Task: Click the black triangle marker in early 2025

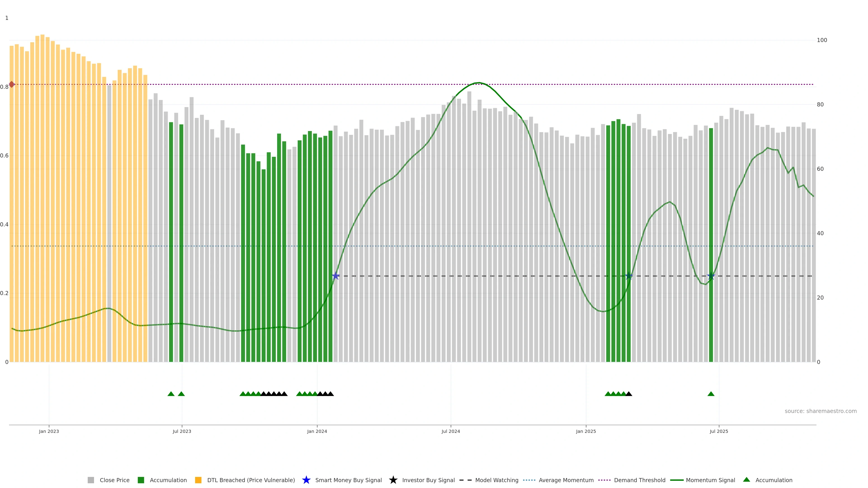Action: point(629,394)
